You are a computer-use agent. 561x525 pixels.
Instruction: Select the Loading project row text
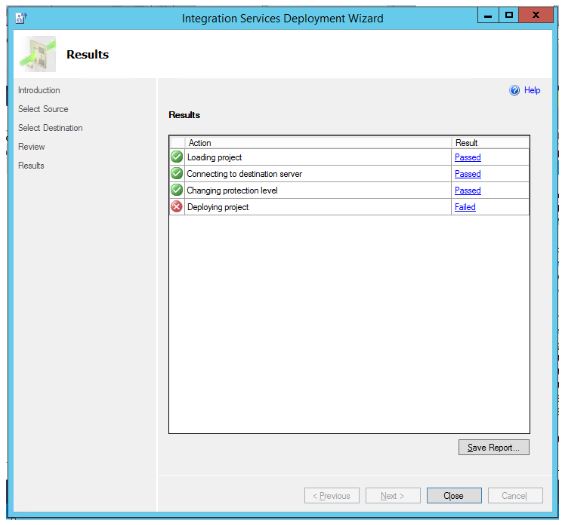click(x=214, y=157)
